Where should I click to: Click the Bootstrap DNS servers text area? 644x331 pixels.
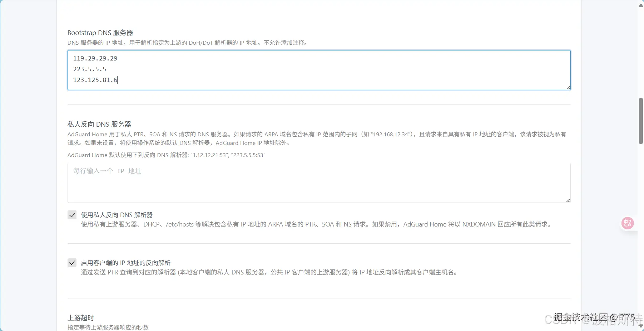pyautogui.click(x=319, y=70)
